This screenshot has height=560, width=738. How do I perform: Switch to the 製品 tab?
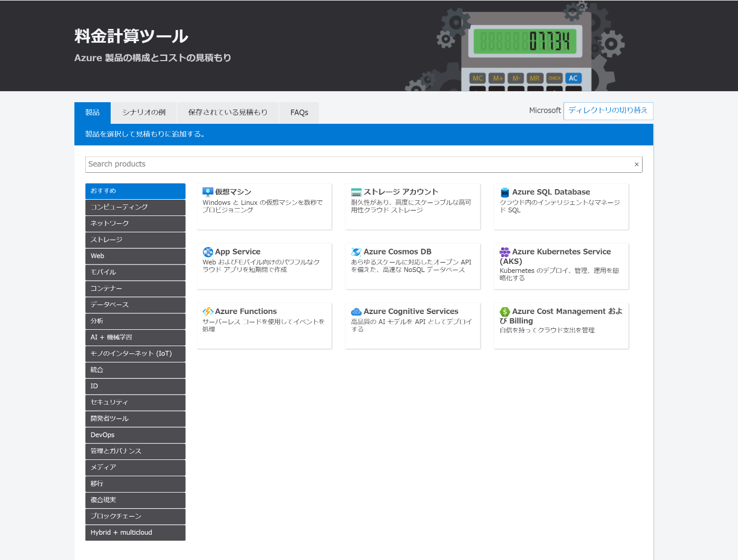coord(92,113)
